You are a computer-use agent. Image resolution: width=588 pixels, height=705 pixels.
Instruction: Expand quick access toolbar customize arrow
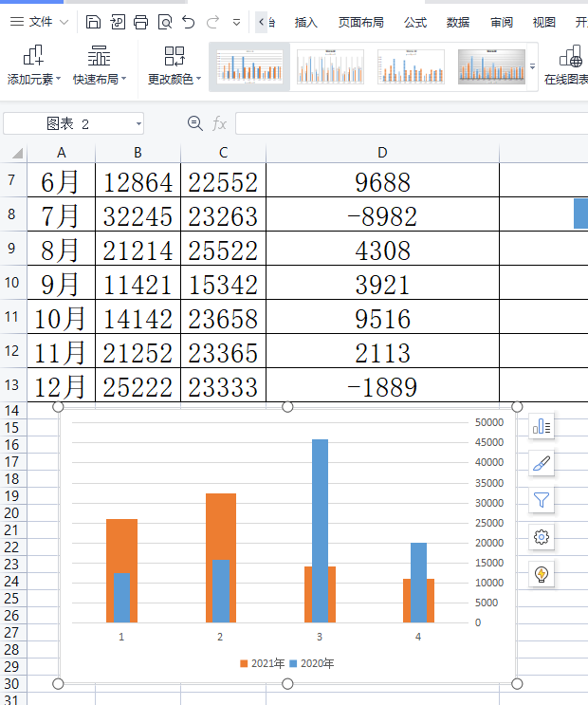(236, 22)
